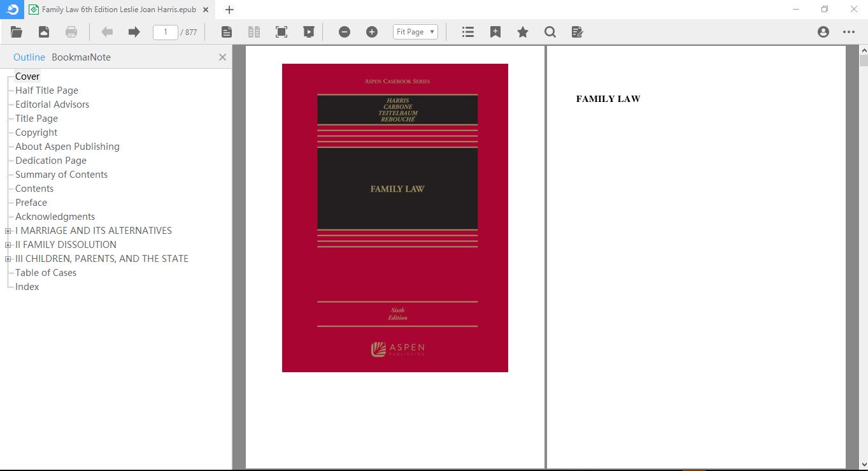The width and height of the screenshot is (868, 471).
Task: Open Acknowledgments outline entry
Action: point(55,217)
